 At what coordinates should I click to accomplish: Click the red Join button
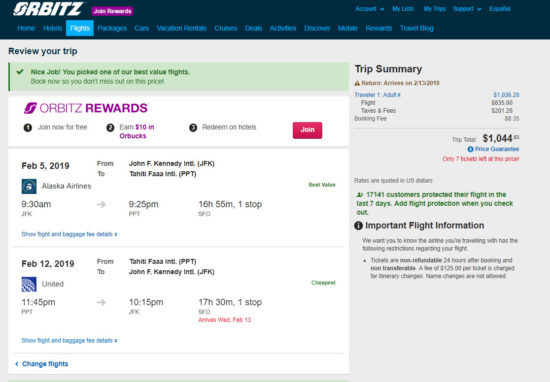307,130
